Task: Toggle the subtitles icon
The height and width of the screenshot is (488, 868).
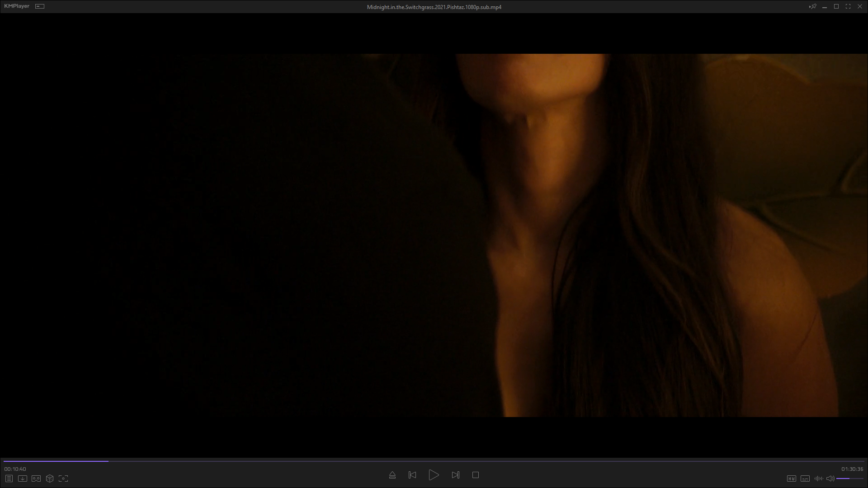Action: (805, 479)
